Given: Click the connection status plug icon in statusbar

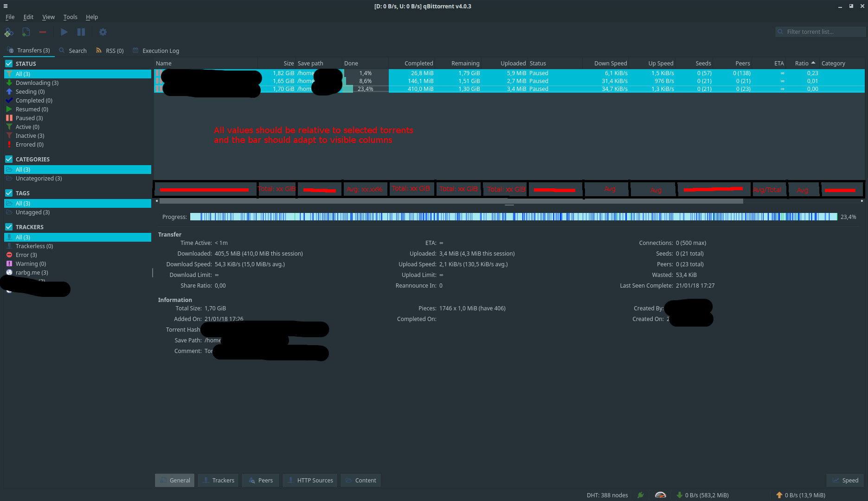Looking at the screenshot, I should [640, 495].
